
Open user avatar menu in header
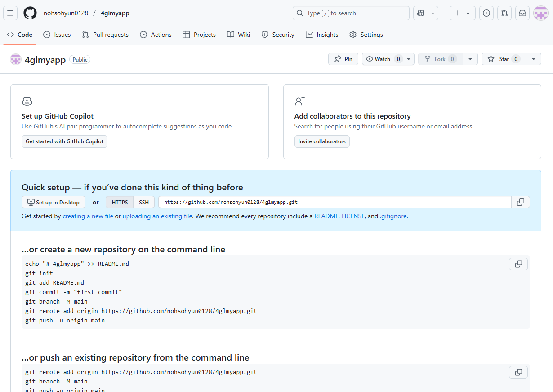540,13
